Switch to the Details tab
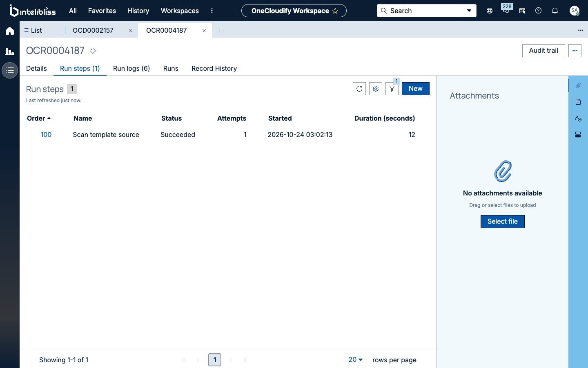The width and height of the screenshot is (588, 368). 36,68
